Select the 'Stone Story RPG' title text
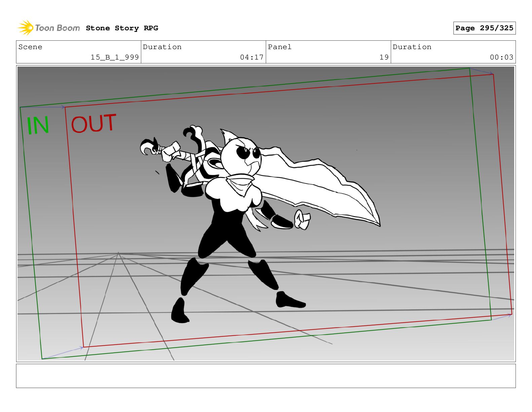The height and width of the screenshot is (412, 532). pyautogui.click(x=122, y=28)
